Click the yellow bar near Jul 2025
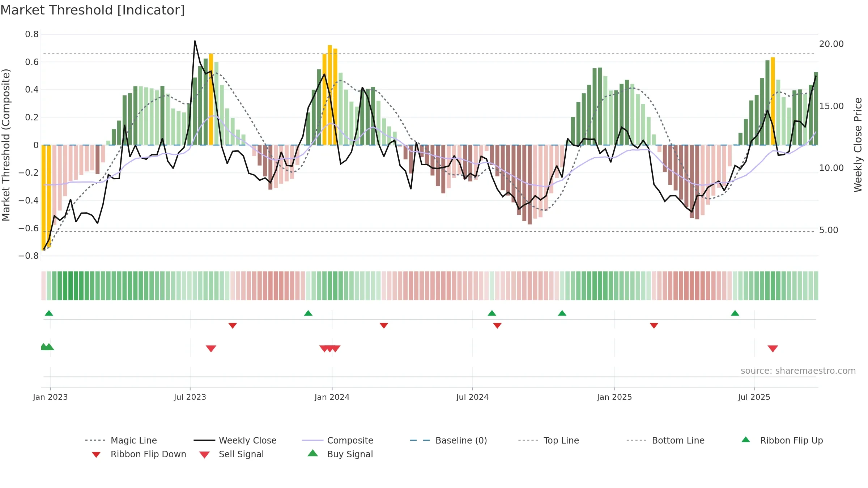868x488 pixels. tap(773, 101)
